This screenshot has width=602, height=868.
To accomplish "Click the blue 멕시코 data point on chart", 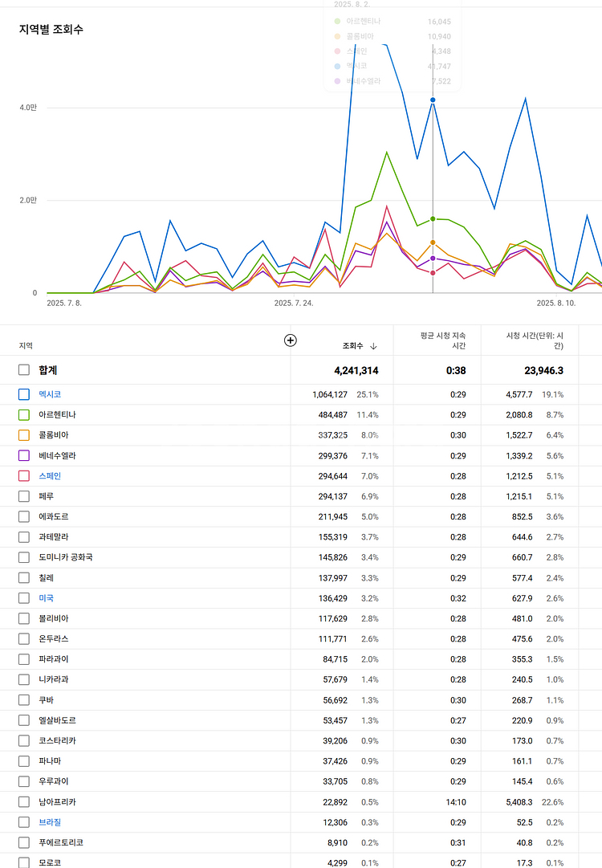I will tap(433, 100).
